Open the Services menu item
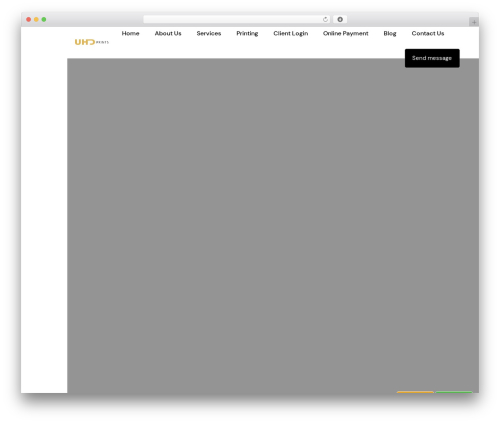This screenshot has height=423, width=500. [209, 33]
